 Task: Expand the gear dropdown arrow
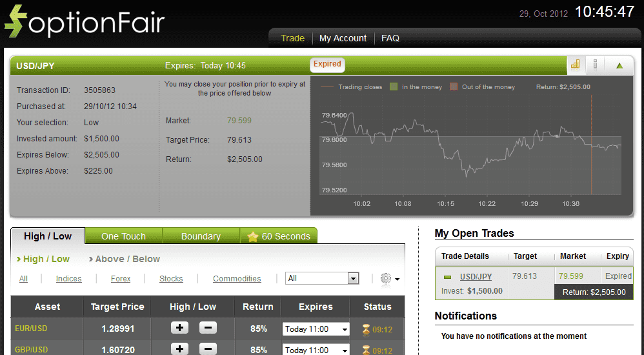point(397,279)
